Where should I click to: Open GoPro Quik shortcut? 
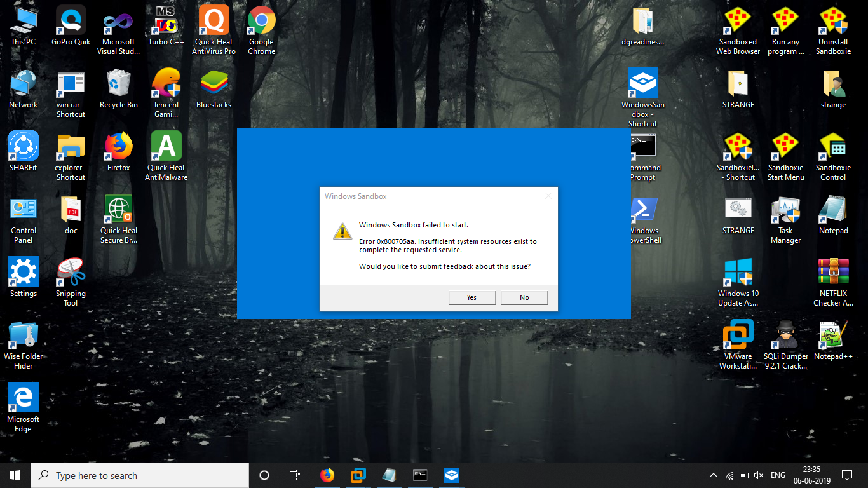71,27
